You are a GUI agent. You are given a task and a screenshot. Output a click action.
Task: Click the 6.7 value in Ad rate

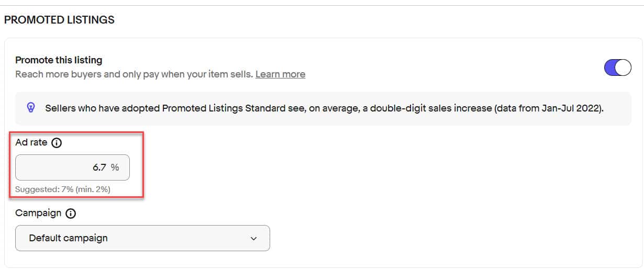click(99, 167)
